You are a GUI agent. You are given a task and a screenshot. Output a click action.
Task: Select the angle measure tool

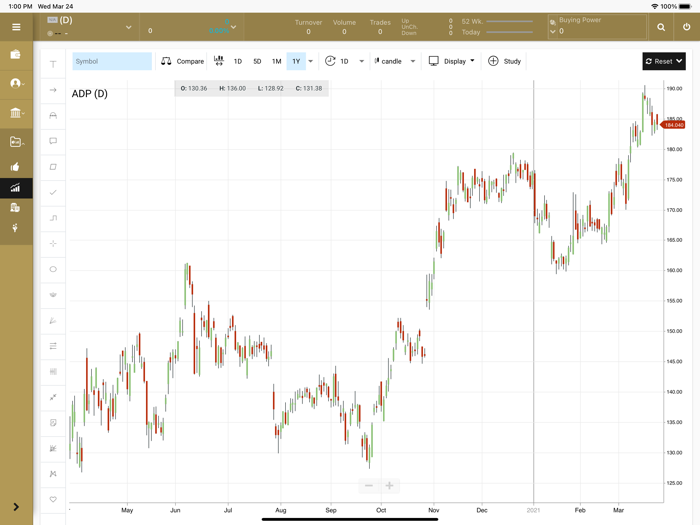pyautogui.click(x=53, y=321)
